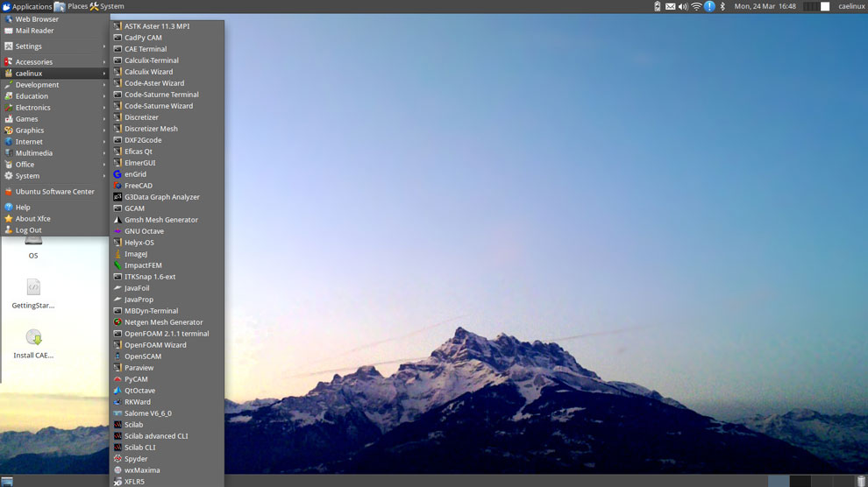This screenshot has width=868, height=487.
Task: Start Code-Aster Wizard
Action: click(x=167, y=83)
